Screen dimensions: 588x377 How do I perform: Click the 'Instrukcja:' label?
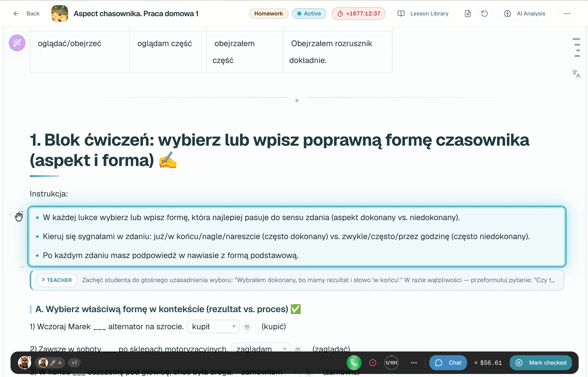[49, 194]
